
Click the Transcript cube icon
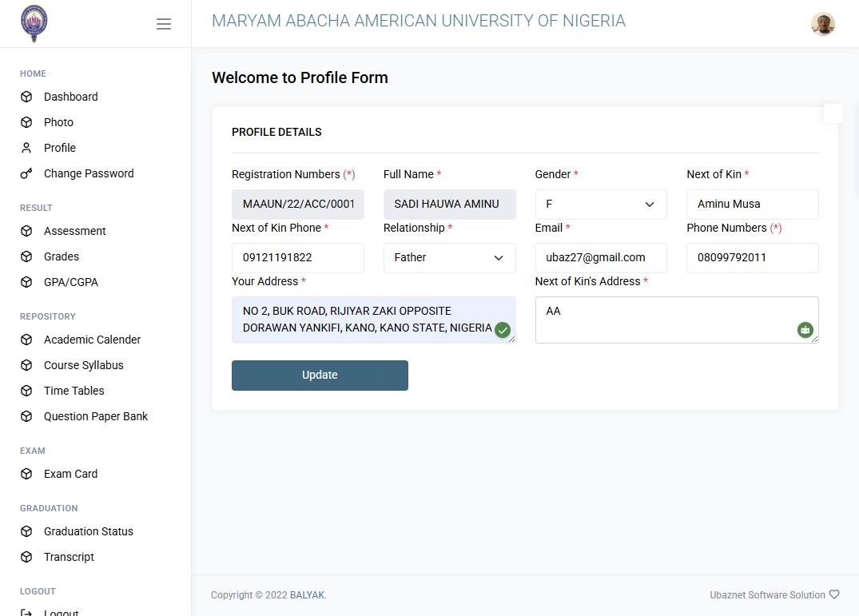click(x=26, y=557)
